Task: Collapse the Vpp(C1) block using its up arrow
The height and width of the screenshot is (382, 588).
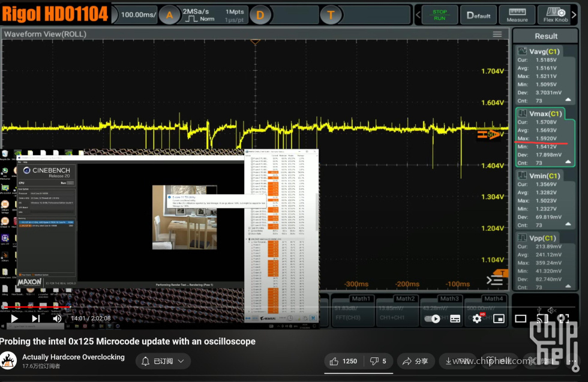Action: (568, 287)
